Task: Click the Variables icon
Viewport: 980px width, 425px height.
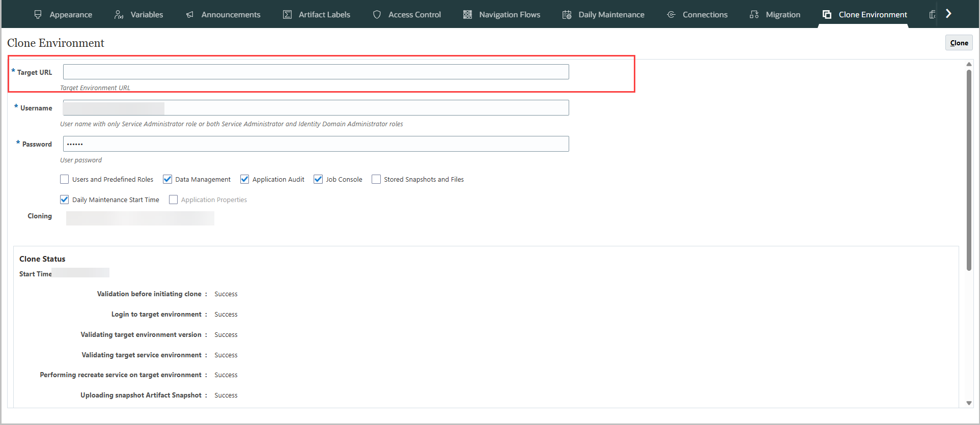Action: [x=119, y=15]
